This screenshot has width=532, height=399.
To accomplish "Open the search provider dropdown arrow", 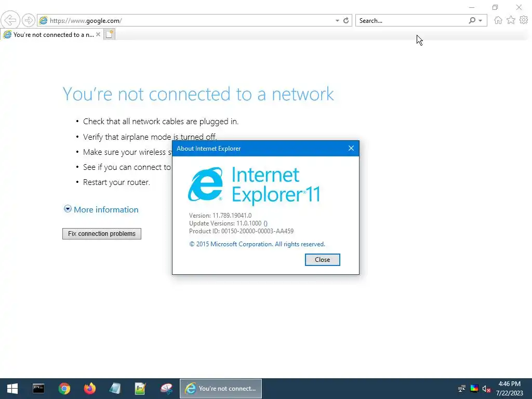I will (481, 21).
